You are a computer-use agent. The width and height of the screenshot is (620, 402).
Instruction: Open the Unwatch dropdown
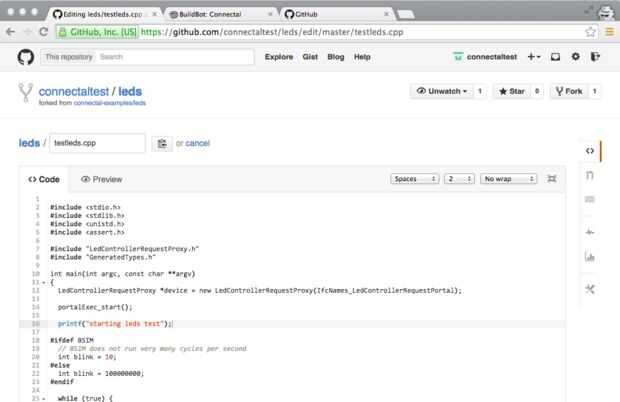coord(442,91)
